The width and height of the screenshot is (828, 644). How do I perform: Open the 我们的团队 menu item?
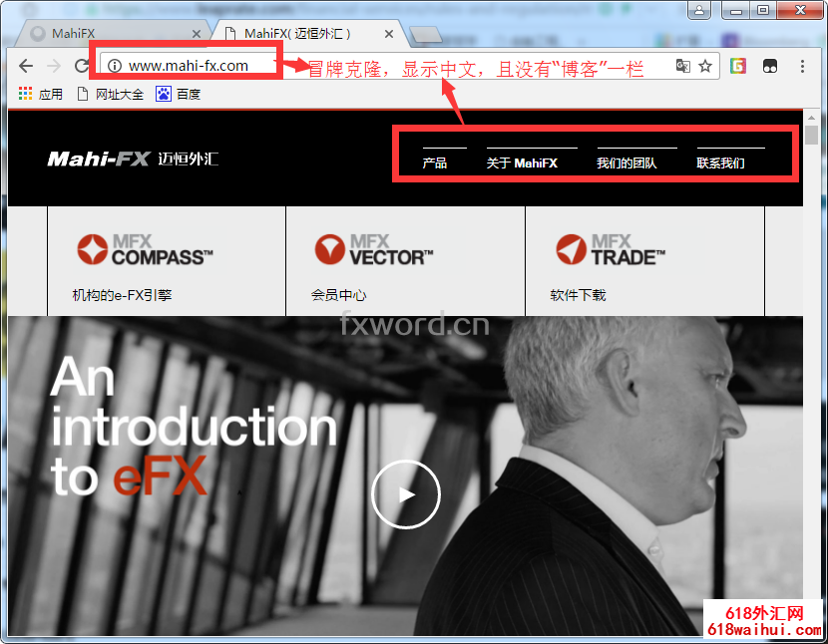(626, 163)
